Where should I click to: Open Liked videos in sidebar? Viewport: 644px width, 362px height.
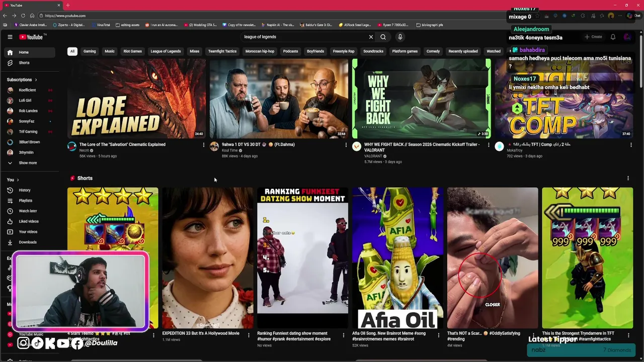click(31, 221)
